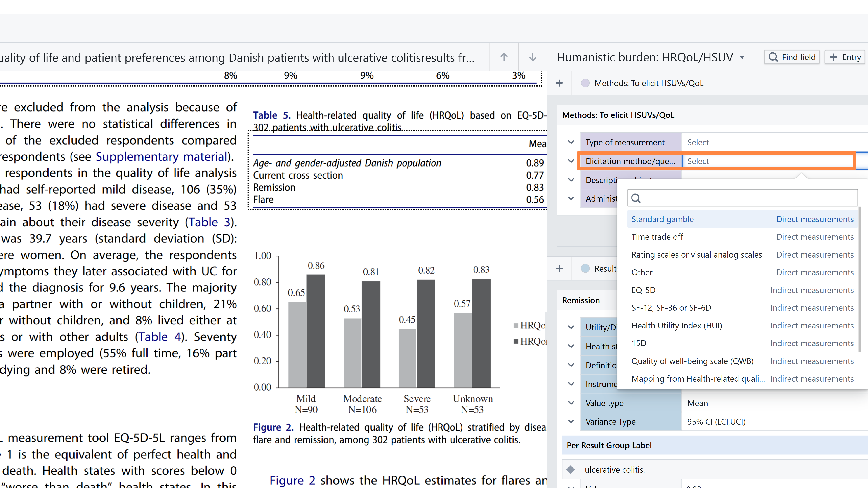Click the Remission results heading
This screenshot has height=488, width=868.
[x=580, y=300]
